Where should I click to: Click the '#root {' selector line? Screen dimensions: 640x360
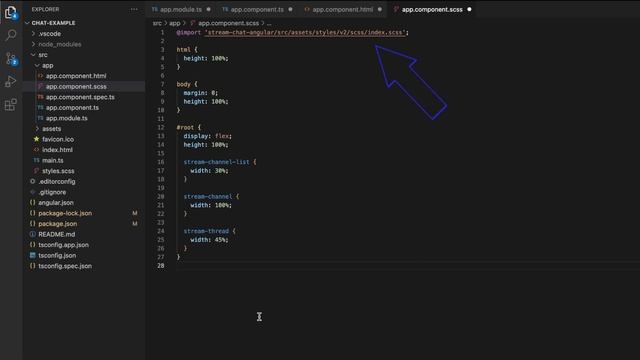coord(189,127)
